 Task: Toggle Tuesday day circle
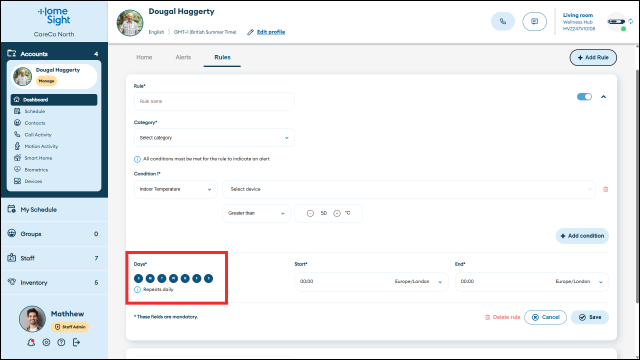[162, 278]
